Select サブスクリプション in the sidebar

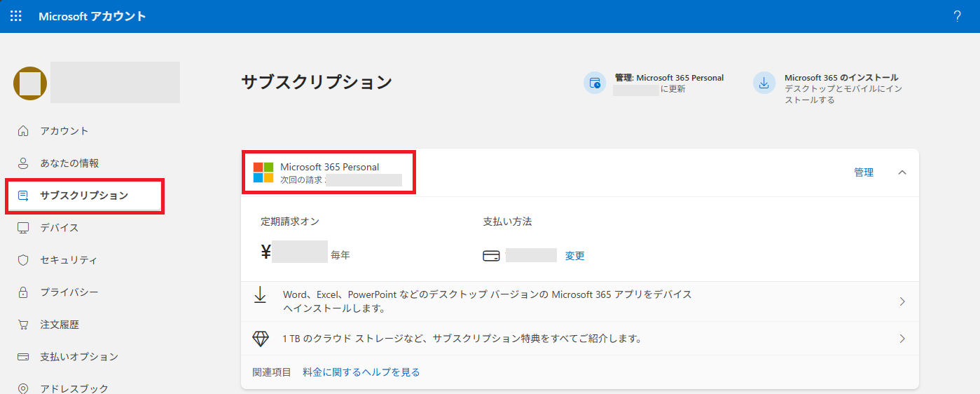[84, 196]
